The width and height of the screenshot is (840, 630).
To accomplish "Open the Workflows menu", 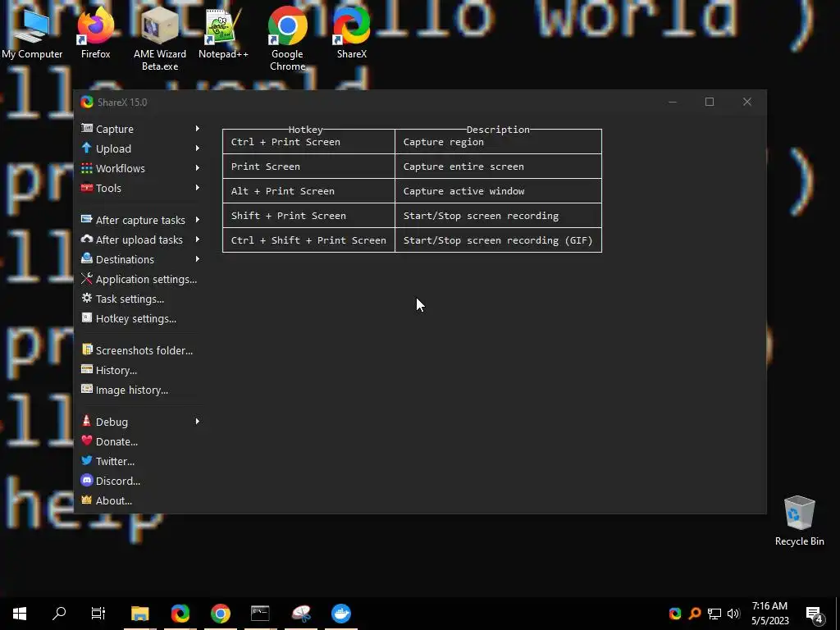I will [140, 168].
